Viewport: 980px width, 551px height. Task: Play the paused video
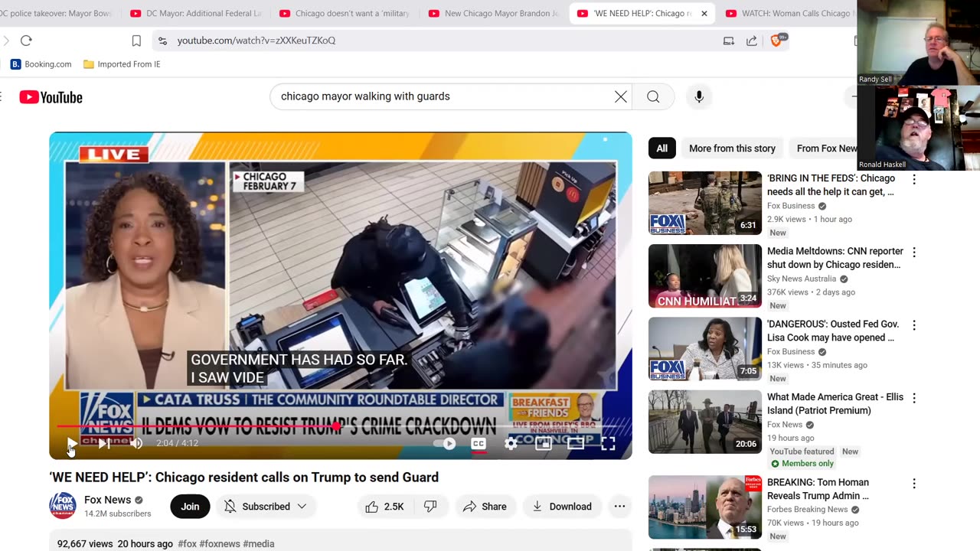(71, 443)
